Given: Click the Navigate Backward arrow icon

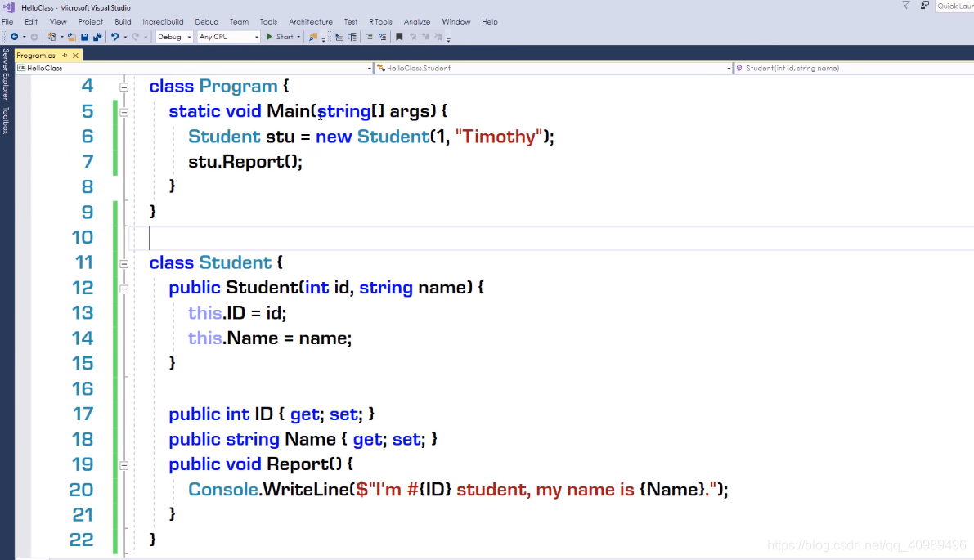Looking at the screenshot, I should click(14, 37).
